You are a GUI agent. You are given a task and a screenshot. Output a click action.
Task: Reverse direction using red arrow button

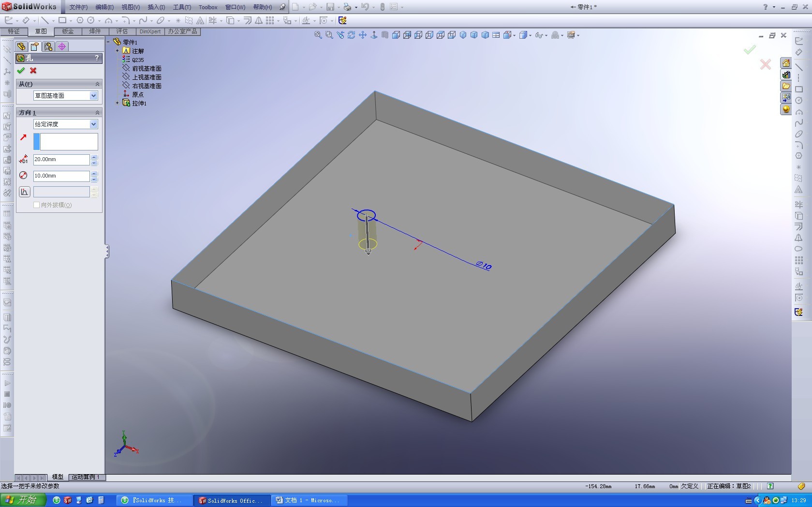click(x=23, y=138)
